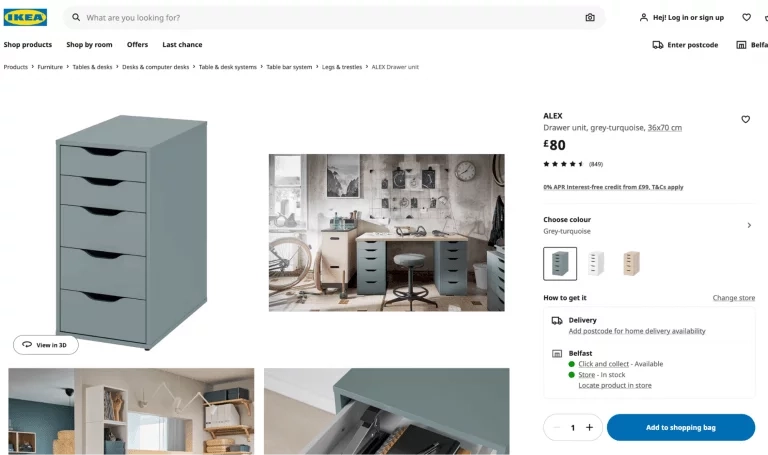The height and width of the screenshot is (455, 768).
Task: Open the 36x70 cm size link
Action: [665, 128]
